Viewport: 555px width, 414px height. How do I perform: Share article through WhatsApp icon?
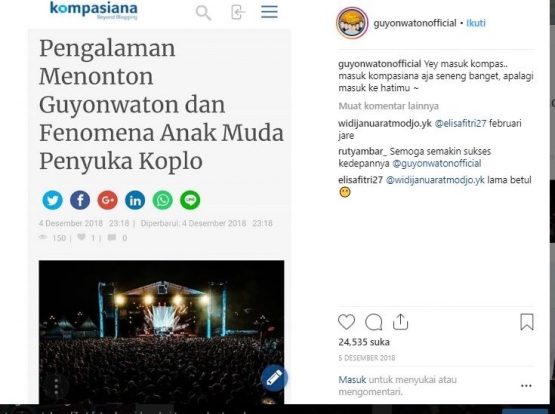(162, 200)
